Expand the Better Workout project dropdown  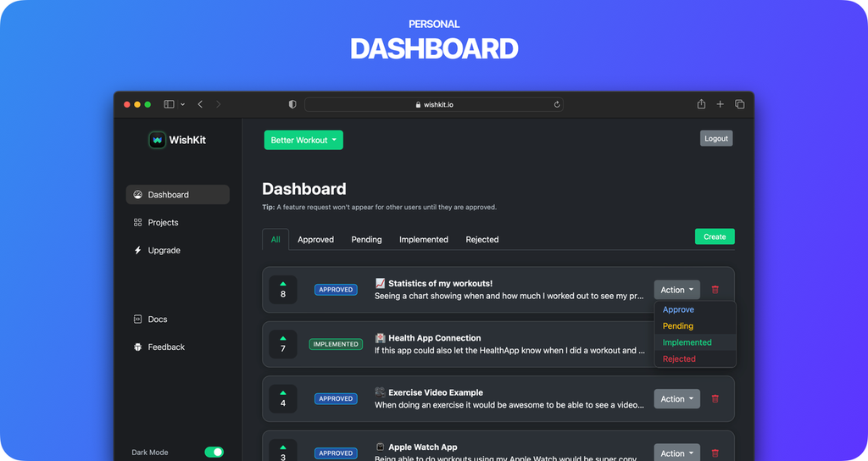click(x=303, y=140)
